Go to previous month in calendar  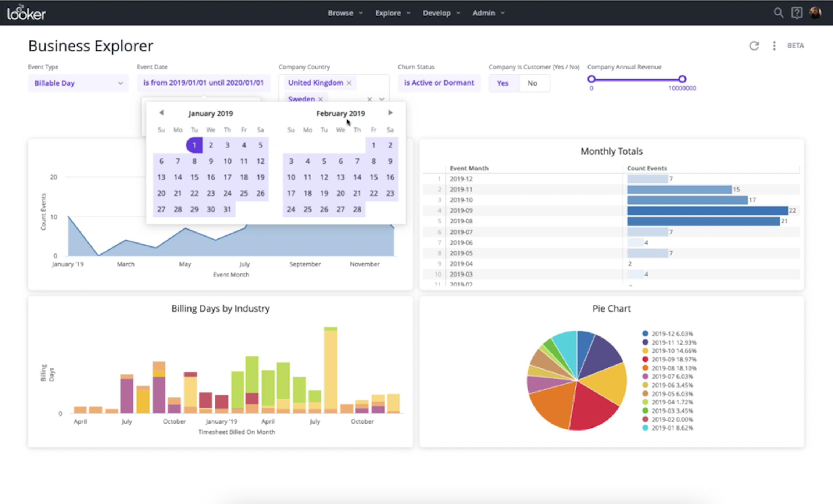pos(161,113)
